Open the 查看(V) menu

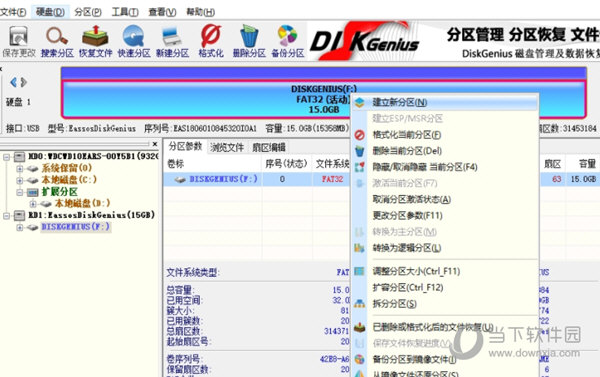[162, 12]
